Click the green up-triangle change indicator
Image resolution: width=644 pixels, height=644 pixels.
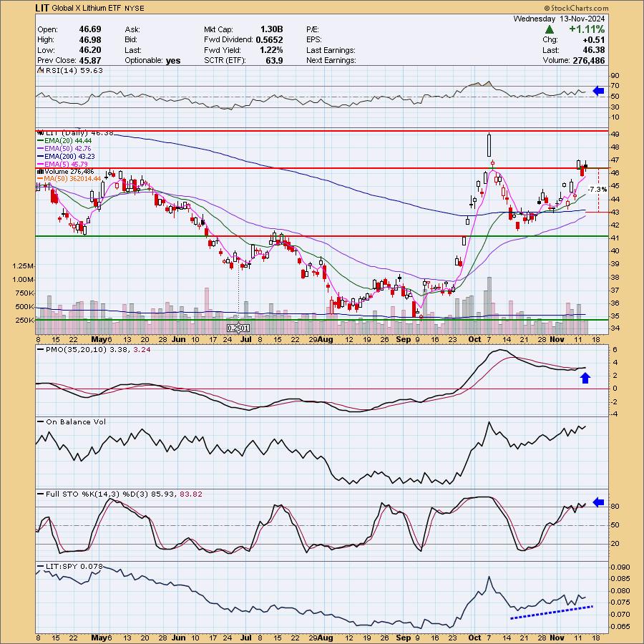pyautogui.click(x=550, y=29)
